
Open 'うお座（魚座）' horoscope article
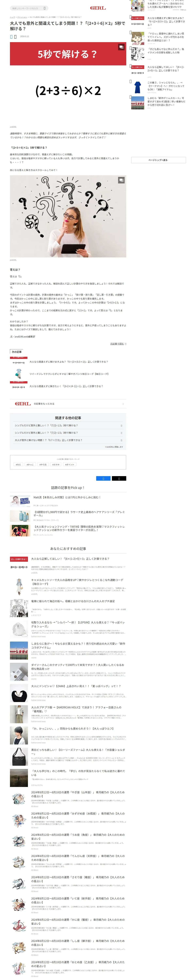[x=78, y=837]
